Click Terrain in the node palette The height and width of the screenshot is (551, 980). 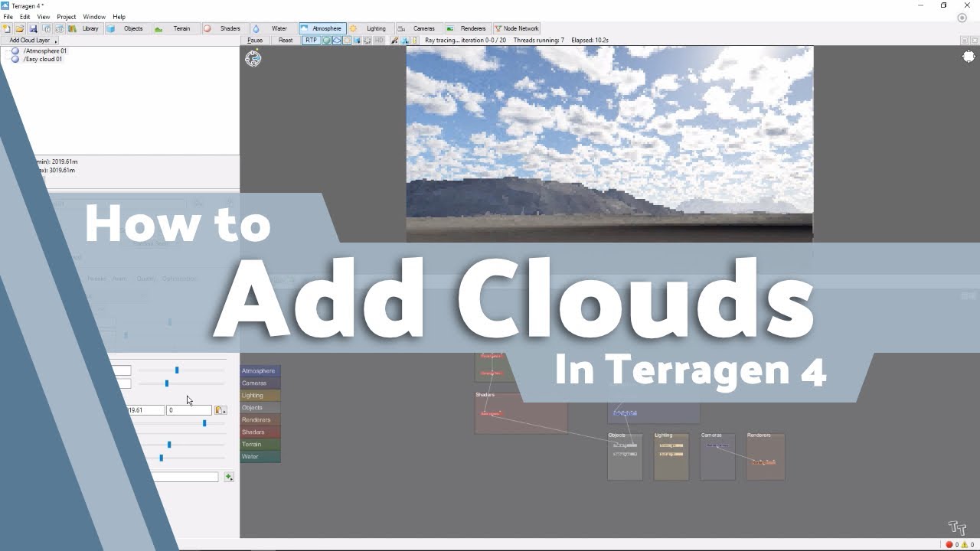click(x=260, y=445)
